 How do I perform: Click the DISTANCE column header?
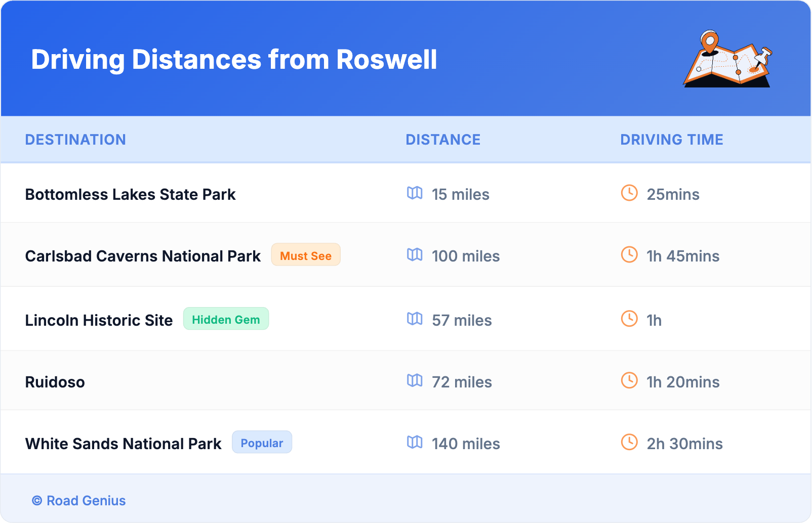click(443, 140)
